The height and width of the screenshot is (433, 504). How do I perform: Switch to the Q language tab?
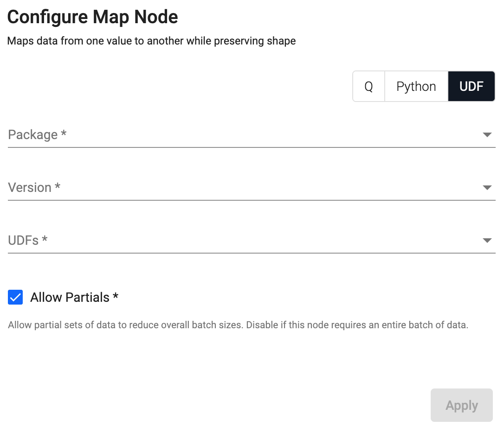tap(368, 86)
